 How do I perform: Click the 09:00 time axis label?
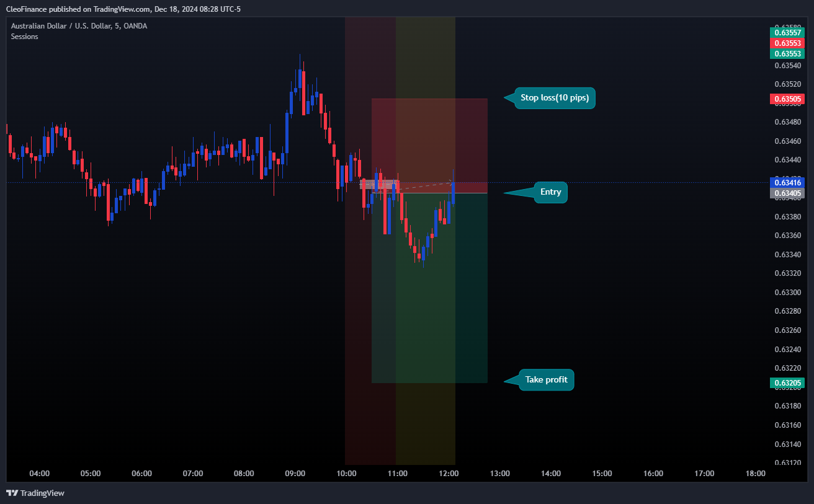pyautogui.click(x=295, y=474)
